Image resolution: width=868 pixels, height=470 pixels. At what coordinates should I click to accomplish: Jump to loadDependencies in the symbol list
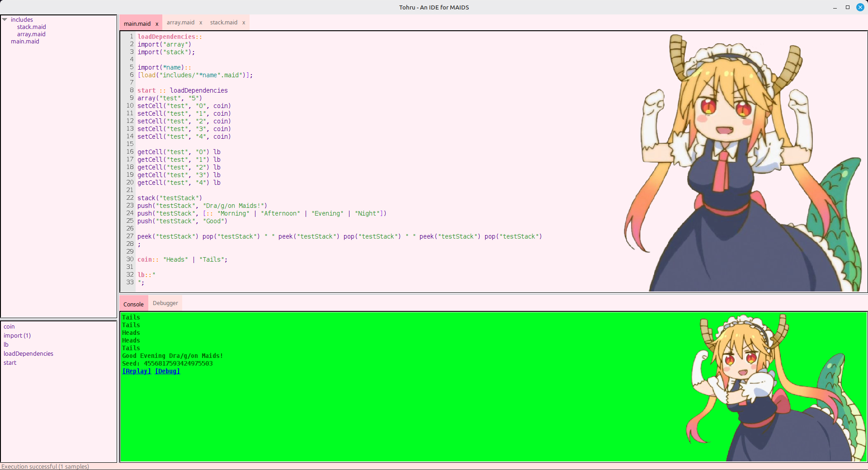(x=28, y=353)
